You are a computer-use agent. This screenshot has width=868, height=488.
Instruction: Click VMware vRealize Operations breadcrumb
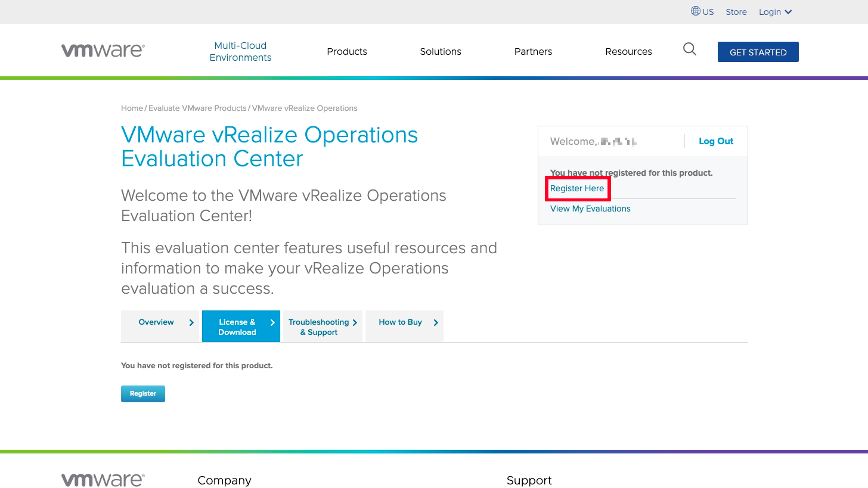tap(305, 108)
